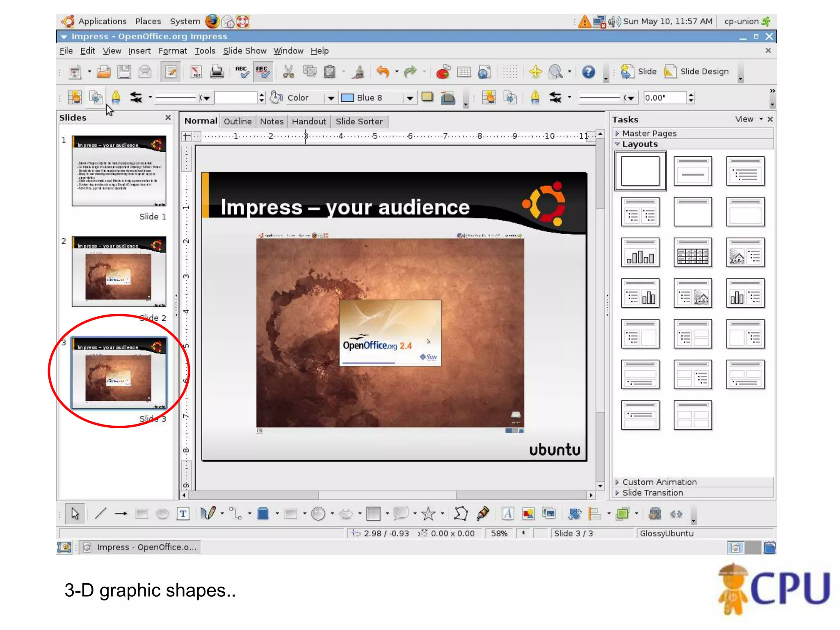The width and height of the screenshot is (840, 630).
Task: Open the Fontwork Gallery icon
Action: [x=508, y=514]
